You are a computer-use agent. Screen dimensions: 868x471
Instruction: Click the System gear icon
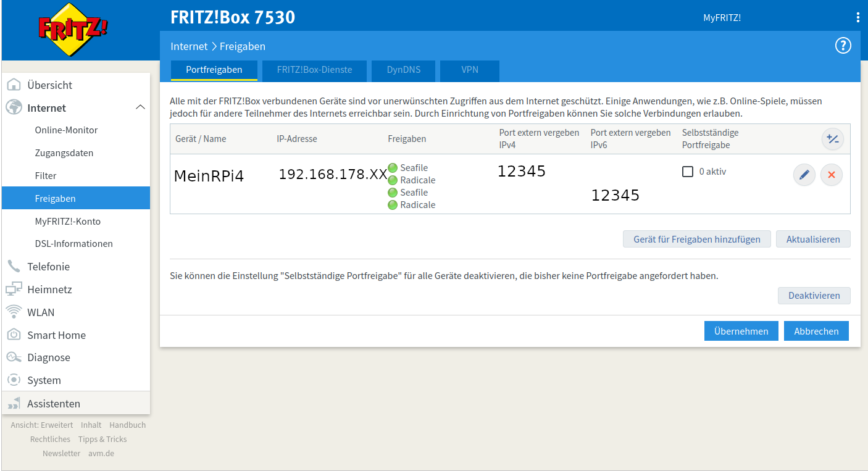tap(14, 380)
